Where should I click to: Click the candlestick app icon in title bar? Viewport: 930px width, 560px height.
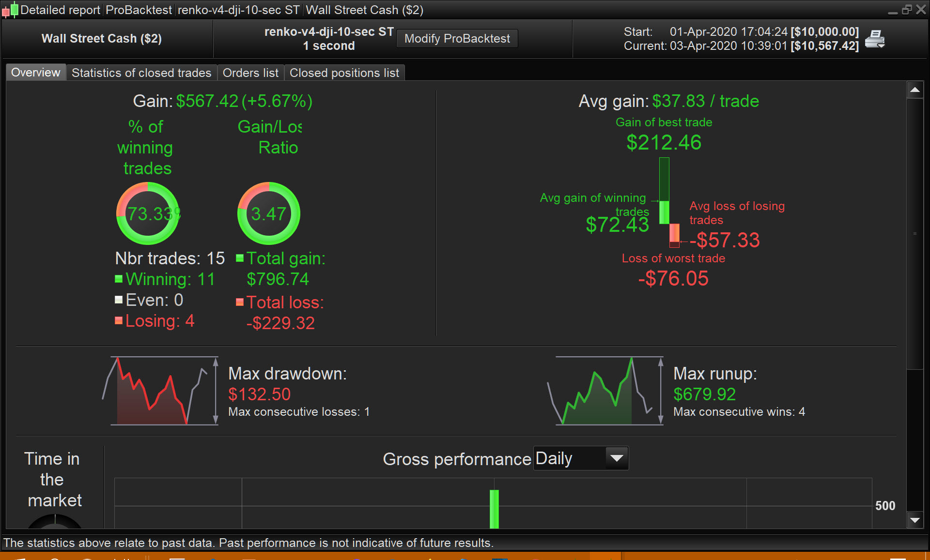[10, 10]
